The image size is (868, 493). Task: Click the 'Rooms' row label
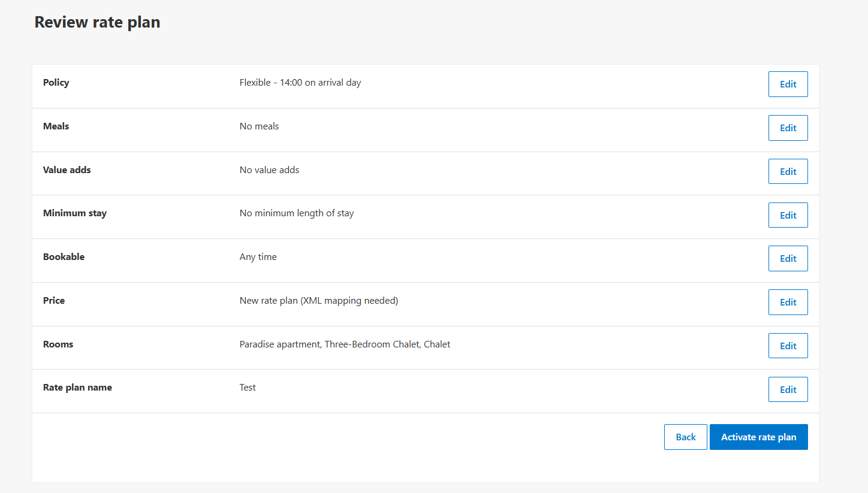pyautogui.click(x=58, y=344)
